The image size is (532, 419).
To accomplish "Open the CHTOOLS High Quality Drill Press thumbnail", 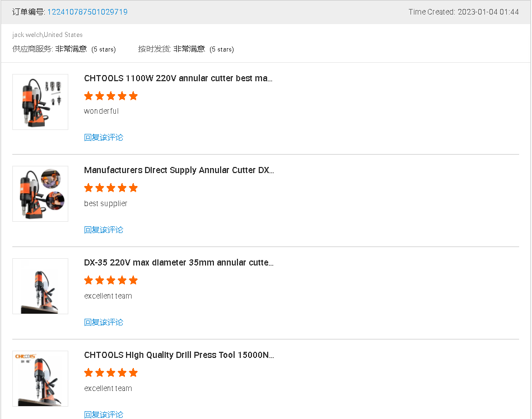I will [40, 379].
